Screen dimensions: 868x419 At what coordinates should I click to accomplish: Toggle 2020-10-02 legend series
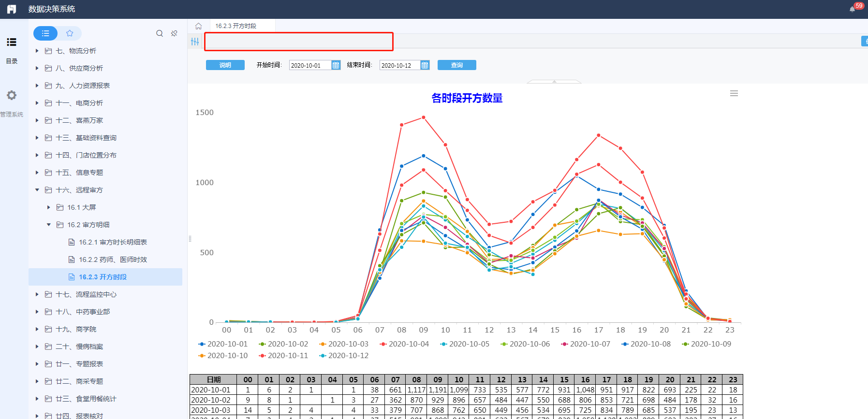point(283,344)
